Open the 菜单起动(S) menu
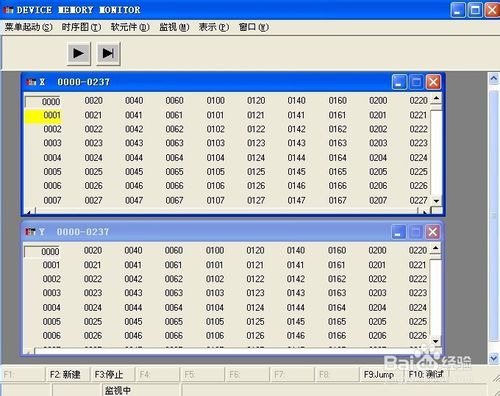The width and height of the screenshot is (500, 396). tap(28, 27)
